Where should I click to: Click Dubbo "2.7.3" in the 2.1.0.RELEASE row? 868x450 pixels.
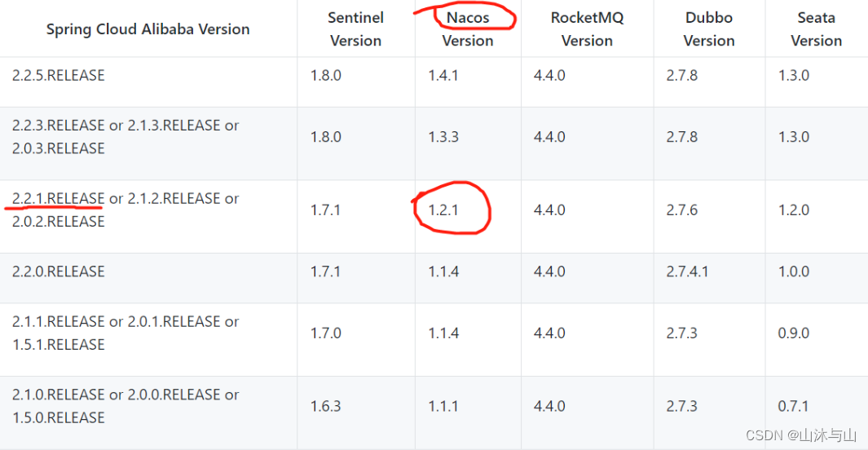pos(681,406)
